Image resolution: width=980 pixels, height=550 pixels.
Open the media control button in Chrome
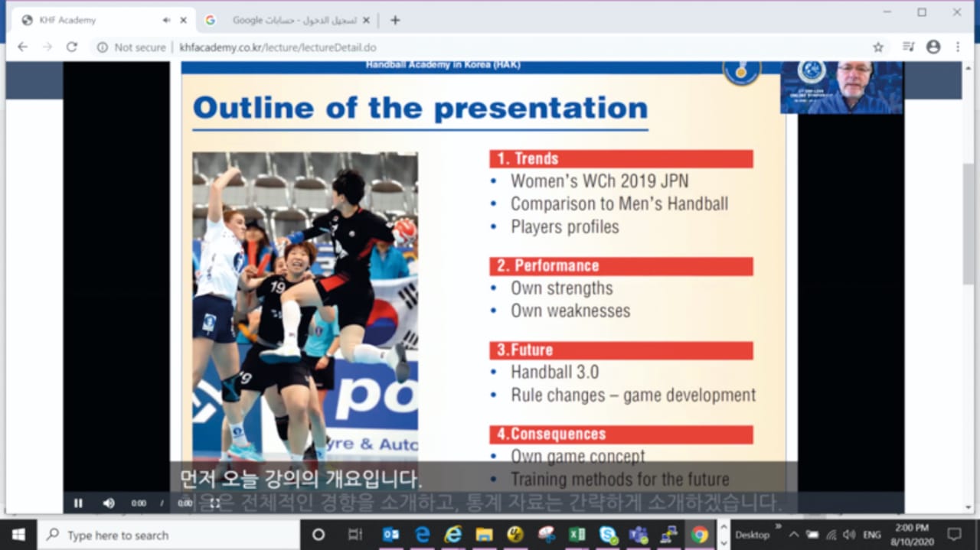908,47
